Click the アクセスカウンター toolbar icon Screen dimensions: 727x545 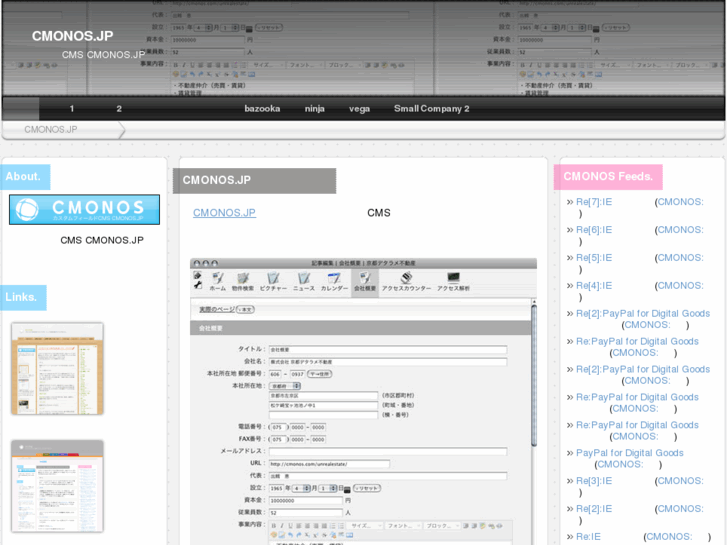pos(405,281)
